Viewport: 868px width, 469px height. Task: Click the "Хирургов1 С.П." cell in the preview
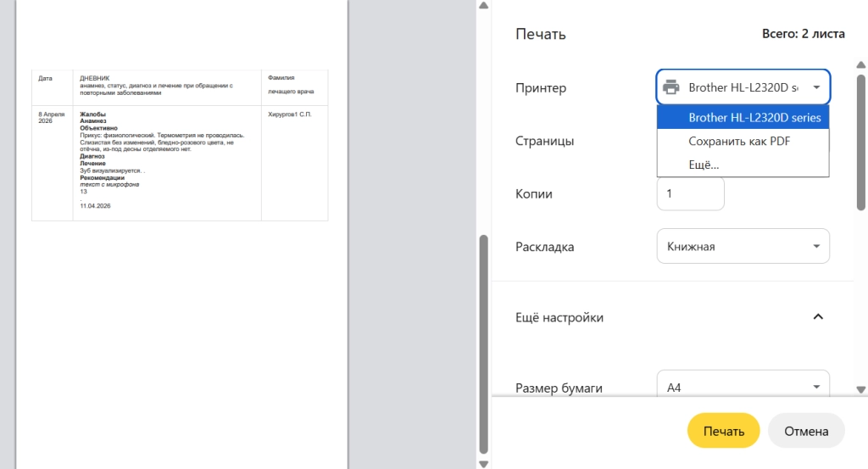[289, 114]
